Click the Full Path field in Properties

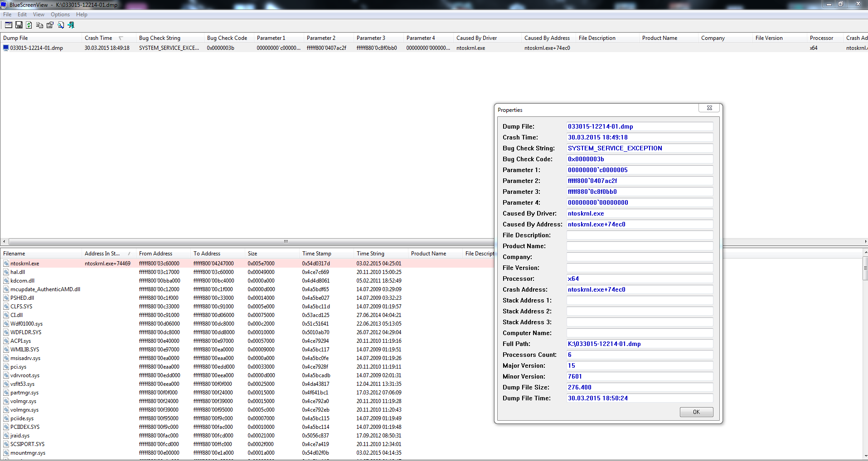coord(640,344)
